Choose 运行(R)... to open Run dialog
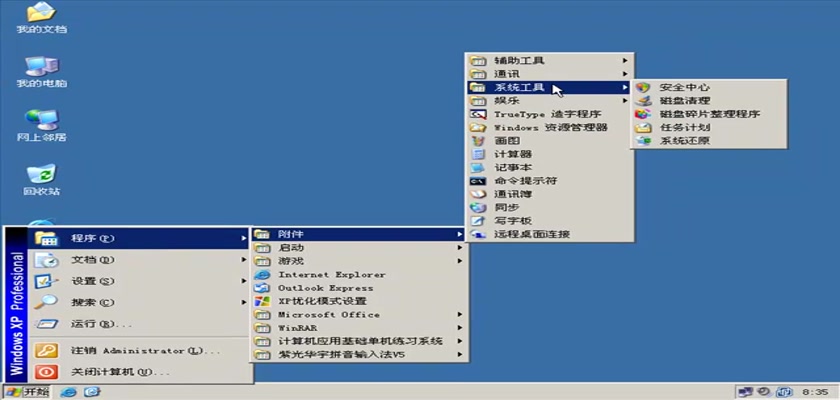Image resolution: width=840 pixels, height=400 pixels. (139, 324)
